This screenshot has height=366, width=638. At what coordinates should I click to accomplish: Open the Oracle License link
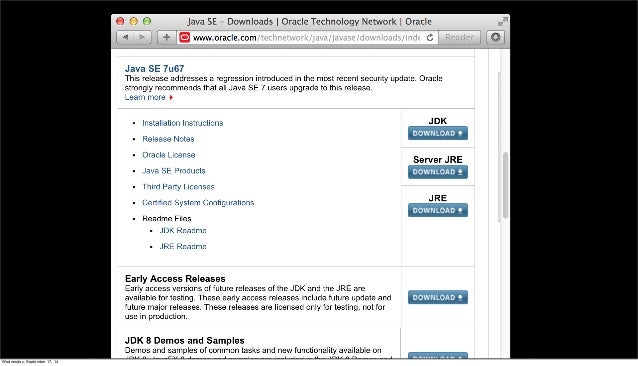168,155
